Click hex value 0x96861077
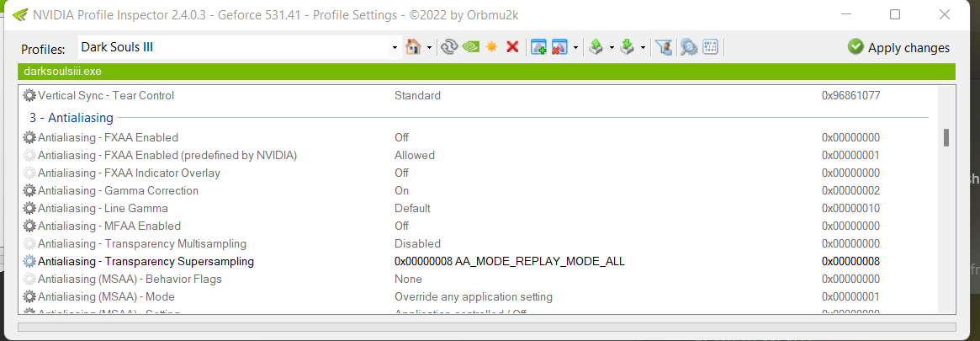Image resolution: width=980 pixels, height=341 pixels. 850,96
